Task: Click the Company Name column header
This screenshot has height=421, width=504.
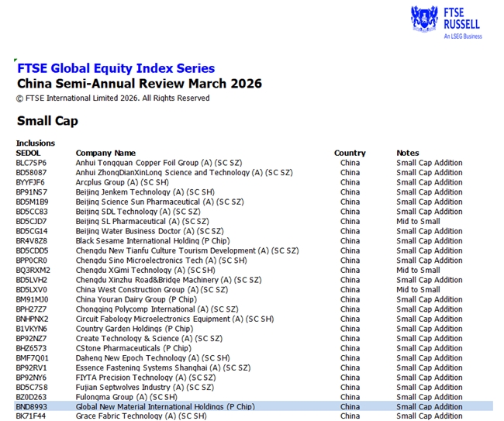Action: (105, 154)
